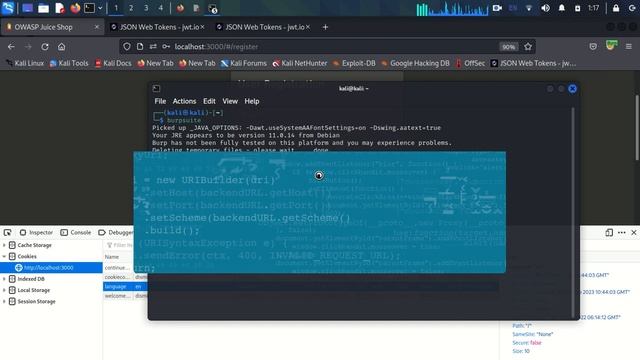This screenshot has height=360, width=640.
Task: Open the Kali Linux bookmark
Action: pos(25,63)
